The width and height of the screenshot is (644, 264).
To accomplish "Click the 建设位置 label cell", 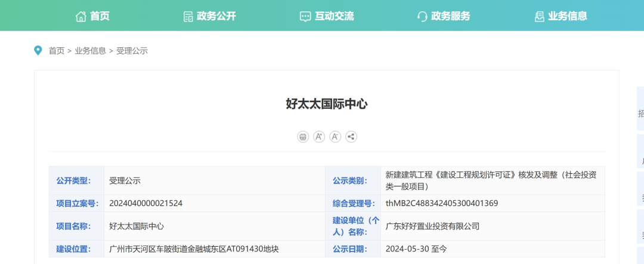I will [x=77, y=249].
